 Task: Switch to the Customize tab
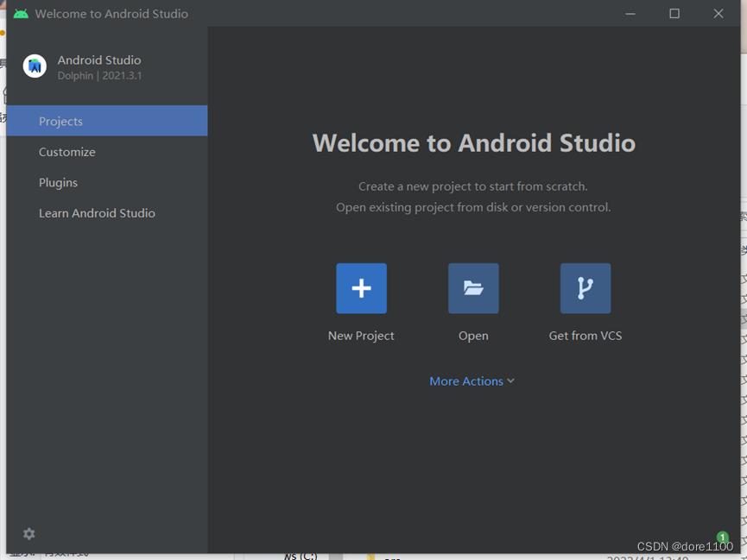pos(107,152)
